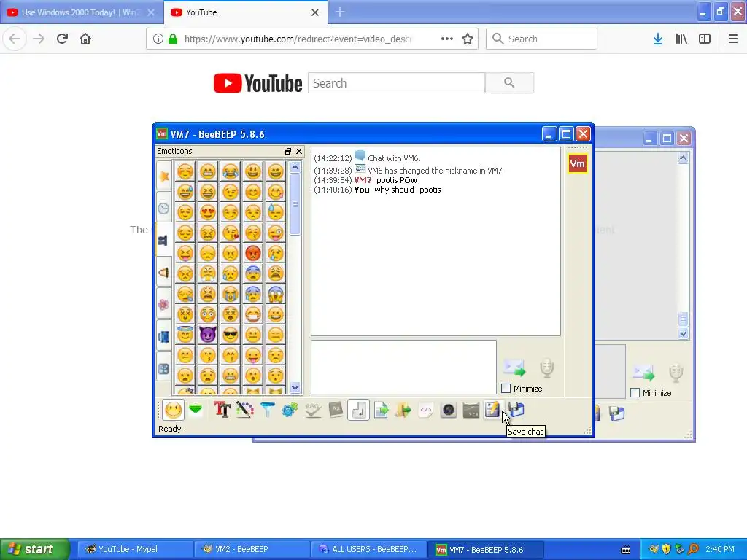Viewport: 747px width, 560px height.
Task: Insert the purple devil emoji
Action: (x=208, y=334)
